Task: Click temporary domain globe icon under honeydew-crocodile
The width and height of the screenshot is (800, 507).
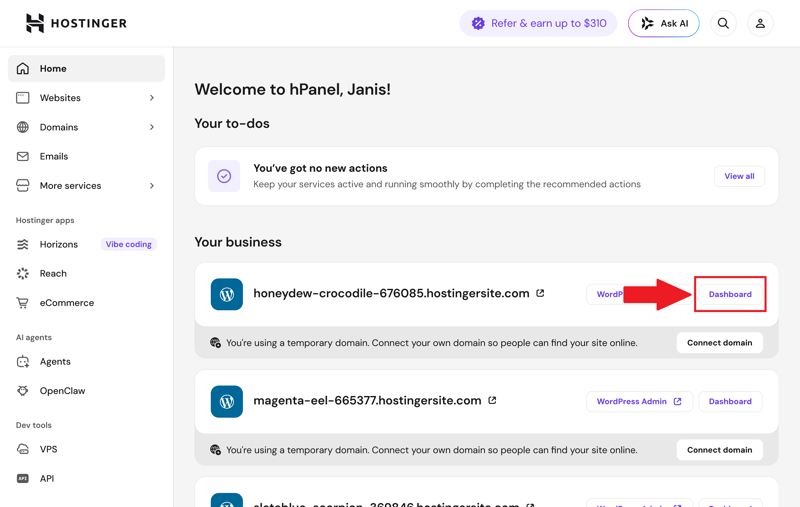Action: pyautogui.click(x=215, y=343)
